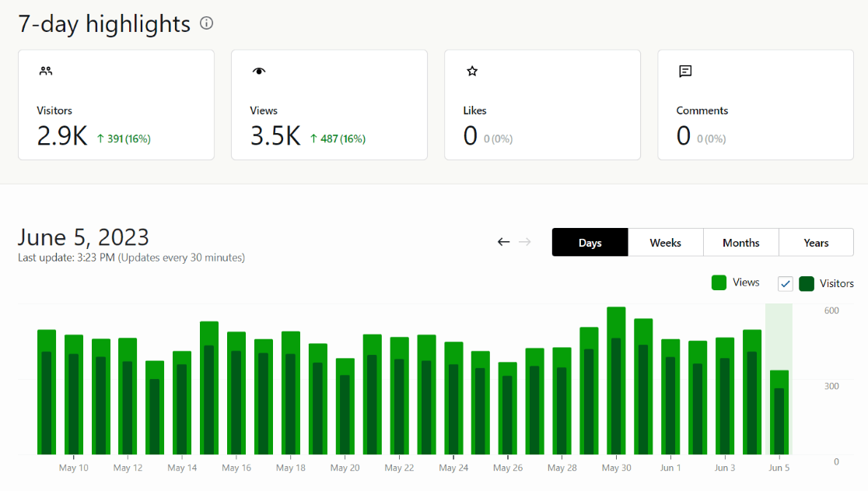Switch to the Weeks tab
The height and width of the screenshot is (491, 868).
(665, 242)
